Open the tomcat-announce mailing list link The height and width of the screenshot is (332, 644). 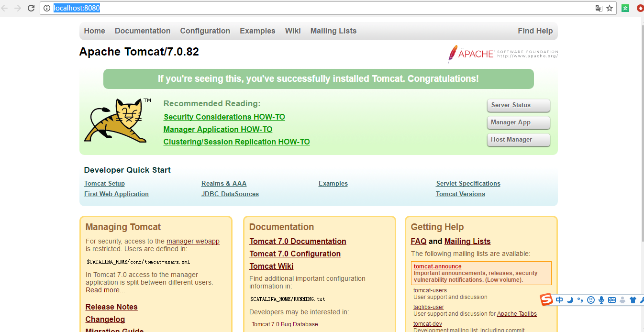438,266
